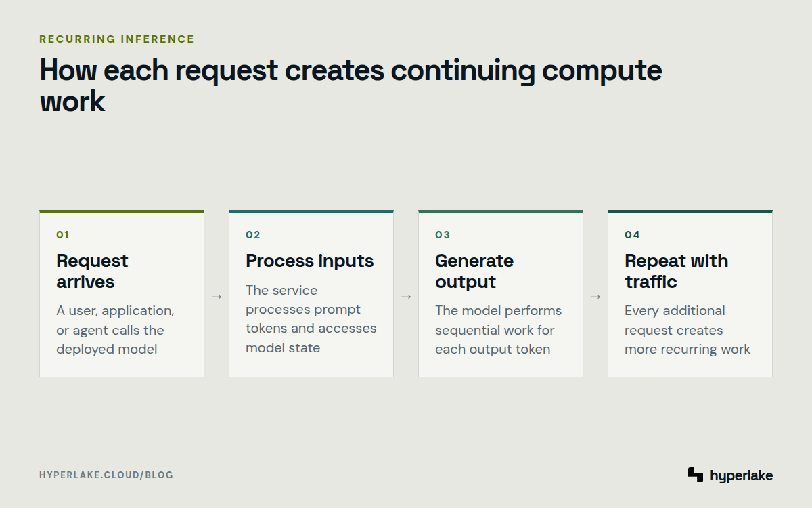Screen dimensions: 812x508
Task: Select the step number '02'
Action: [253, 235]
